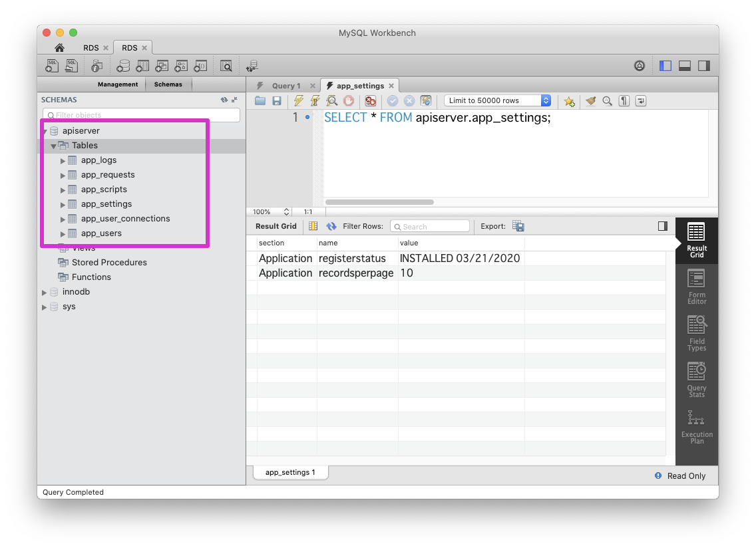Open the Field Types view
Screen dimensions: 756x548
[x=697, y=334]
